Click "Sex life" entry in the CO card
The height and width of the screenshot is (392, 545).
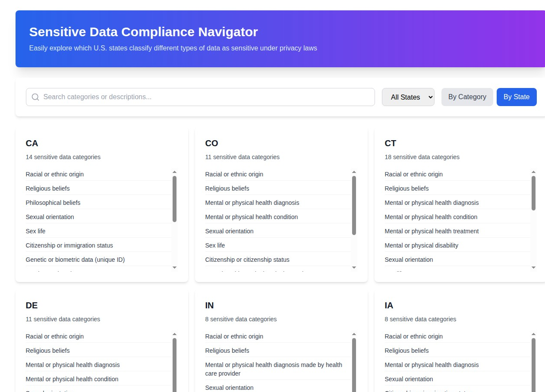point(215,245)
